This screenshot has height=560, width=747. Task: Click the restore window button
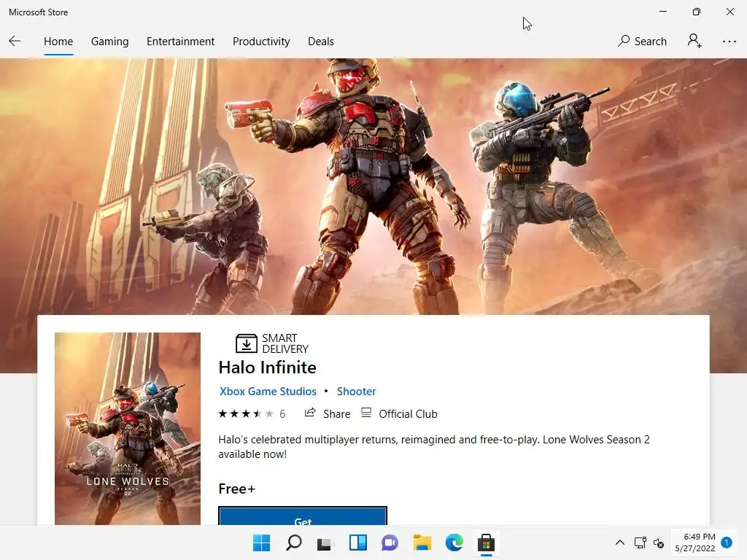[697, 12]
